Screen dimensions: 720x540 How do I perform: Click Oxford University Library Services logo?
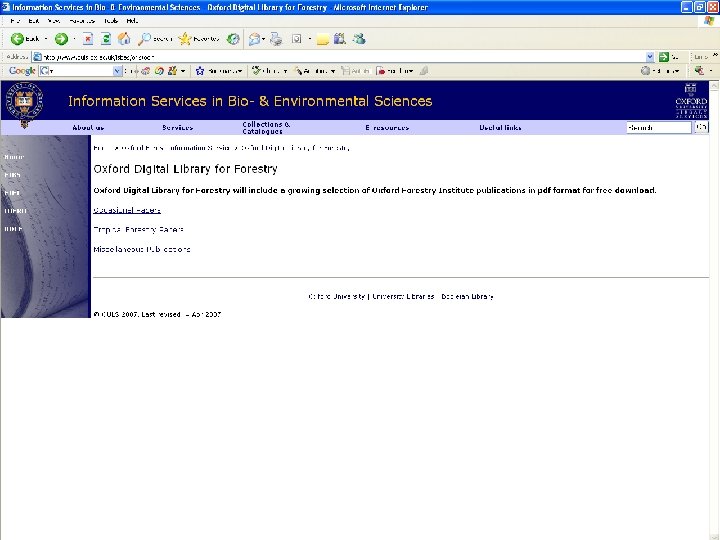tap(691, 101)
